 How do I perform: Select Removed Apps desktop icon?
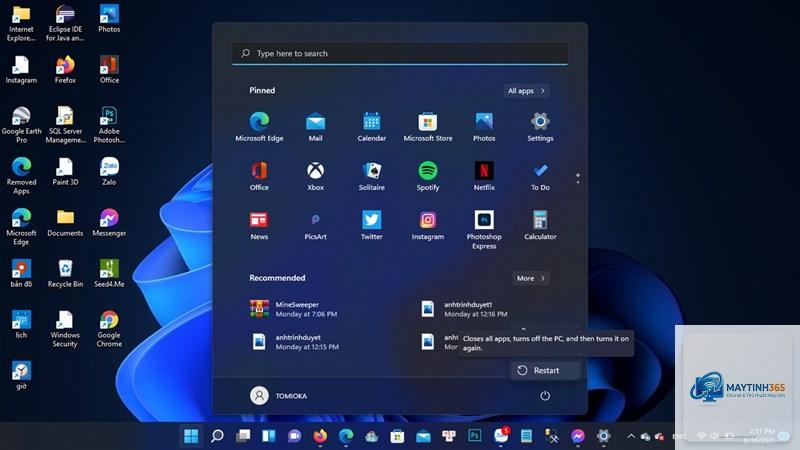click(21, 176)
